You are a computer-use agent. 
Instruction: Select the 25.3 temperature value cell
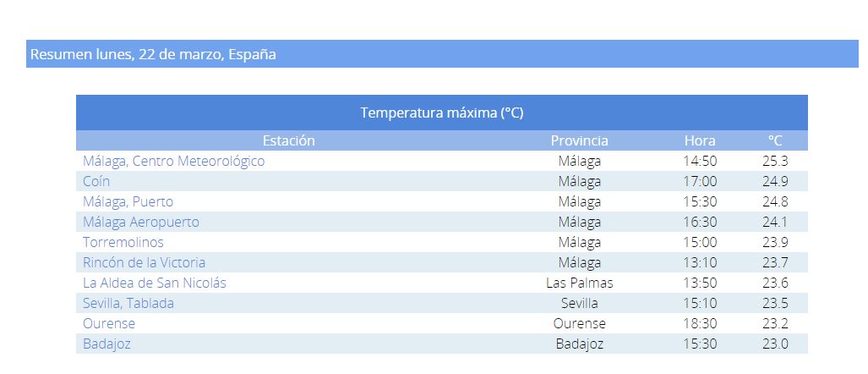pos(775,162)
